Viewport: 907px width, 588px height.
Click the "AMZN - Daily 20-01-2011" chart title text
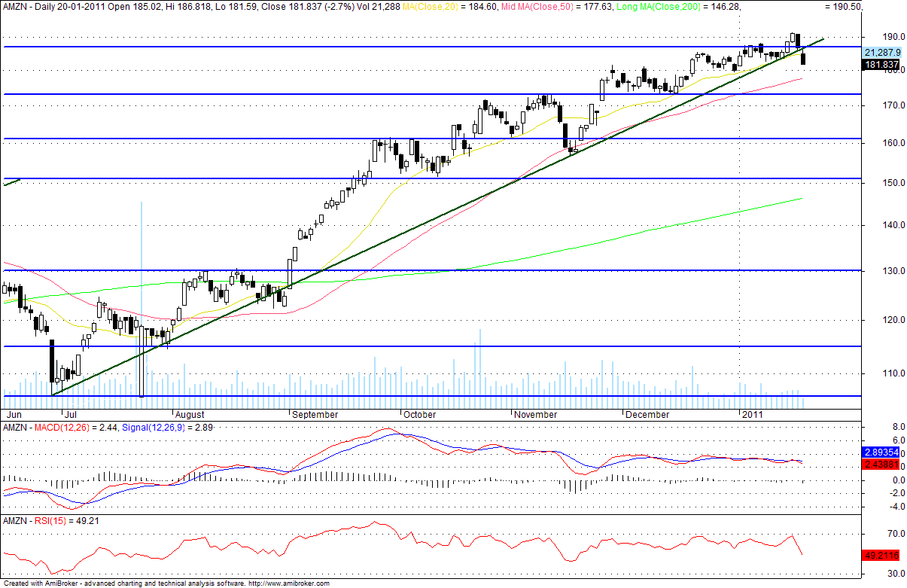pos(55,6)
